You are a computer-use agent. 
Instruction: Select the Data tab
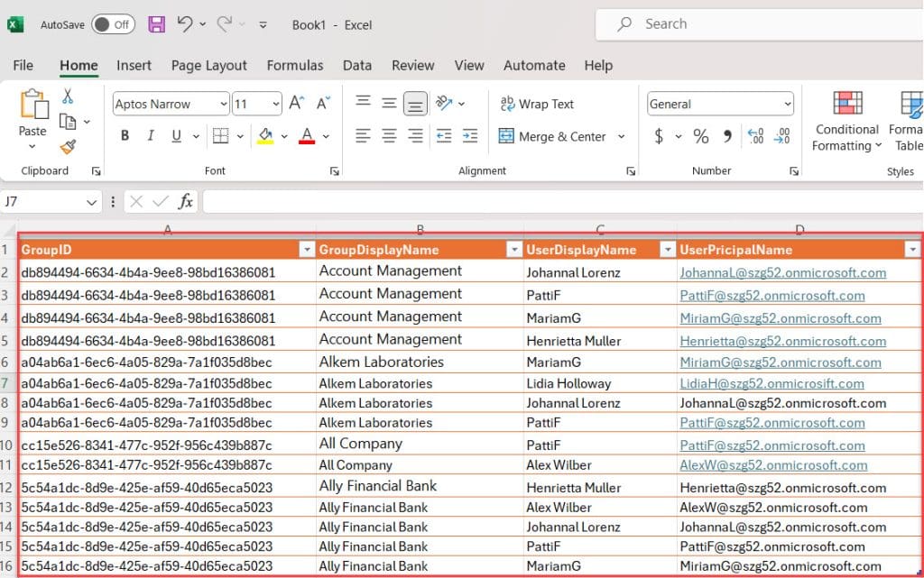pos(357,65)
